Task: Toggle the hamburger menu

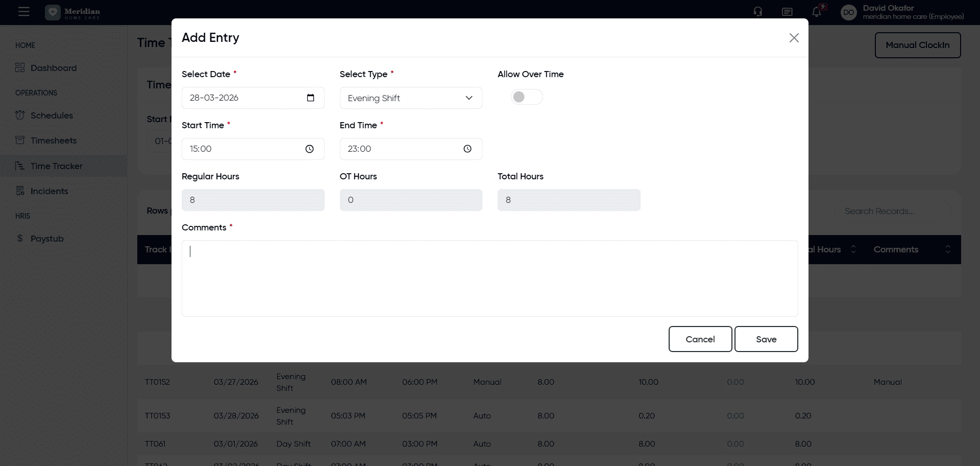Action: (24, 12)
